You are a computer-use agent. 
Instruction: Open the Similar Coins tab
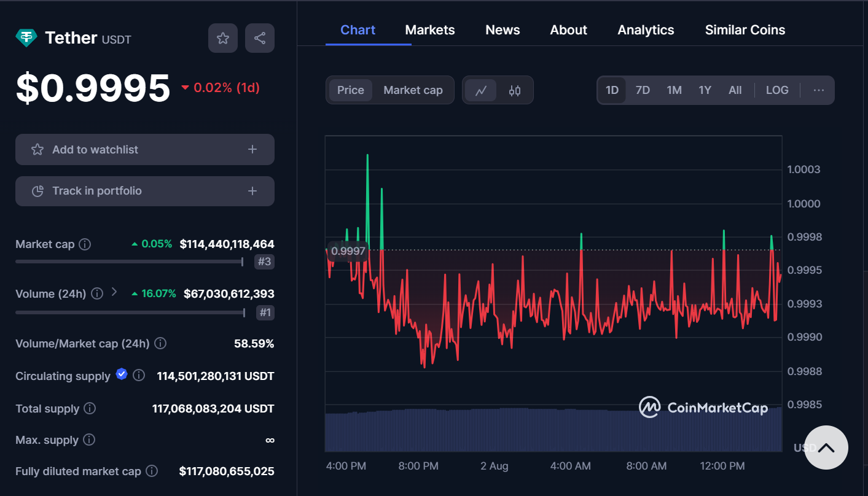(745, 30)
